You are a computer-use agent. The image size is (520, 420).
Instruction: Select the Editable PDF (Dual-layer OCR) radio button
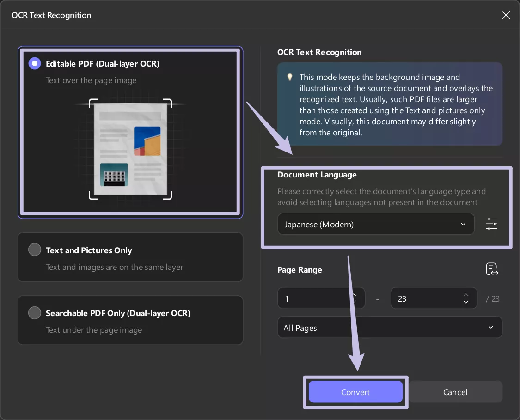click(35, 64)
